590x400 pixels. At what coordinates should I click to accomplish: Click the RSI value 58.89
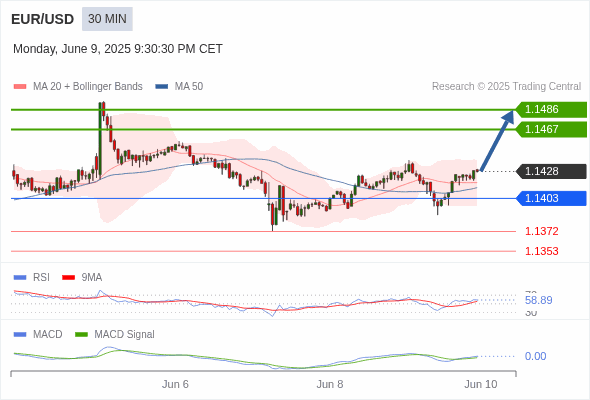click(x=538, y=300)
